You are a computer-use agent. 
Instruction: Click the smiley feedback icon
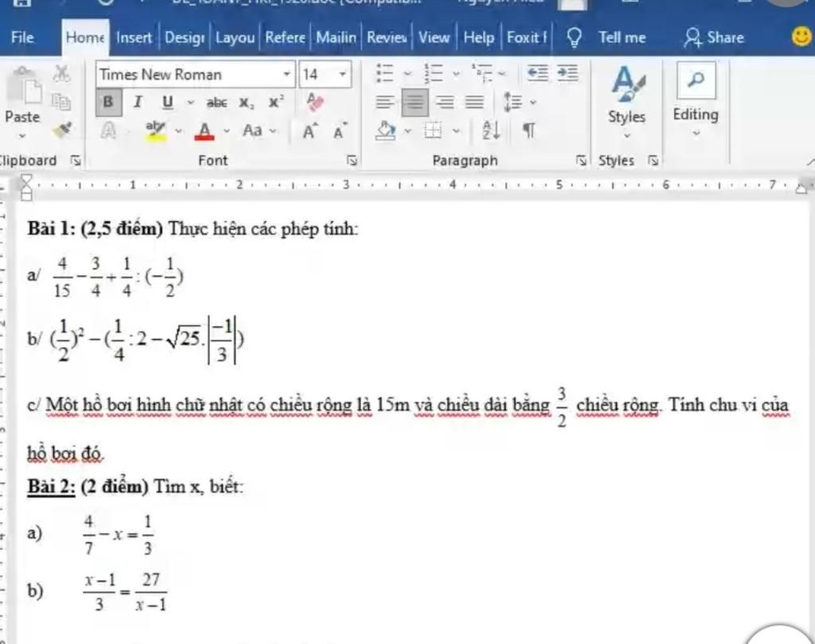[x=801, y=37]
